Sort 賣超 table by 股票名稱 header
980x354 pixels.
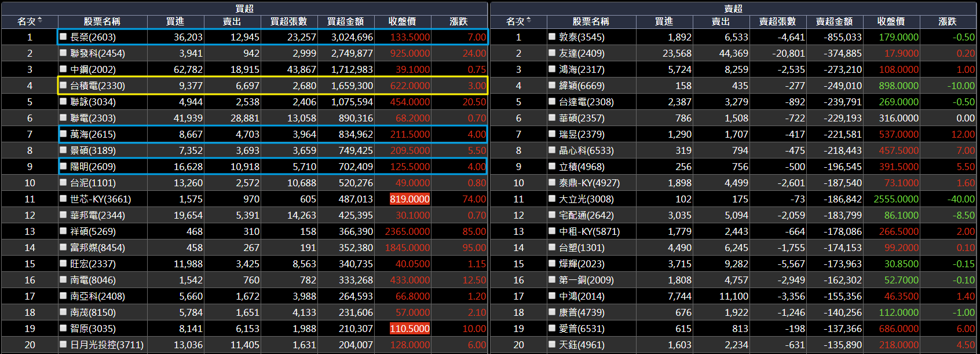pyautogui.click(x=591, y=21)
